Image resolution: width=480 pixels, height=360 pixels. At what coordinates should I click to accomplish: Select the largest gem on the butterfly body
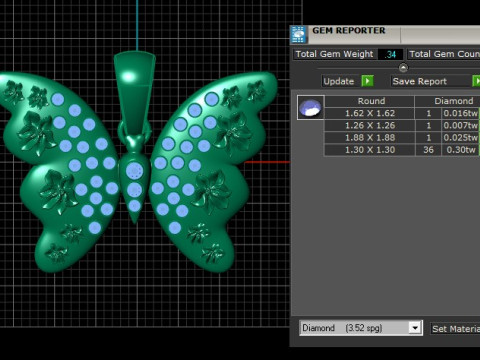[135, 171]
